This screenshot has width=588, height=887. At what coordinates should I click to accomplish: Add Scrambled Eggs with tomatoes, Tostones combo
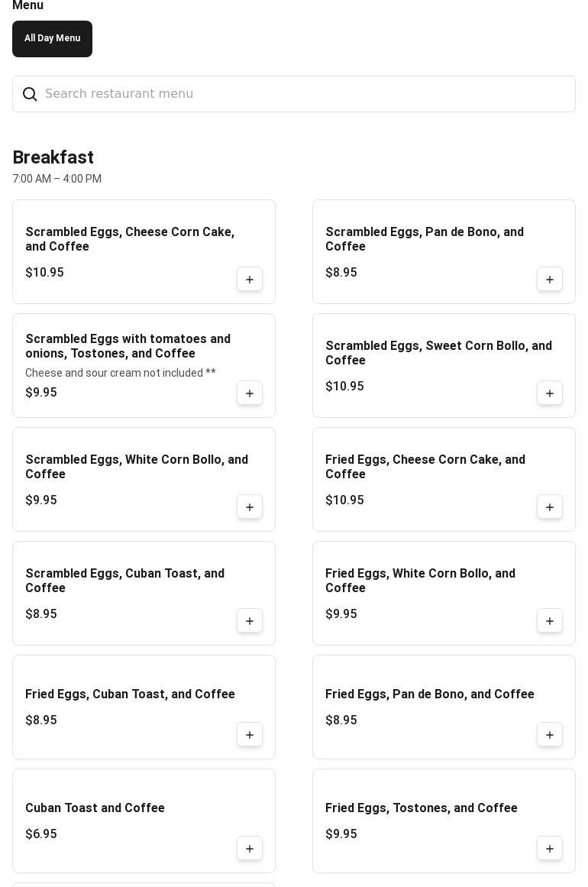coord(250,393)
